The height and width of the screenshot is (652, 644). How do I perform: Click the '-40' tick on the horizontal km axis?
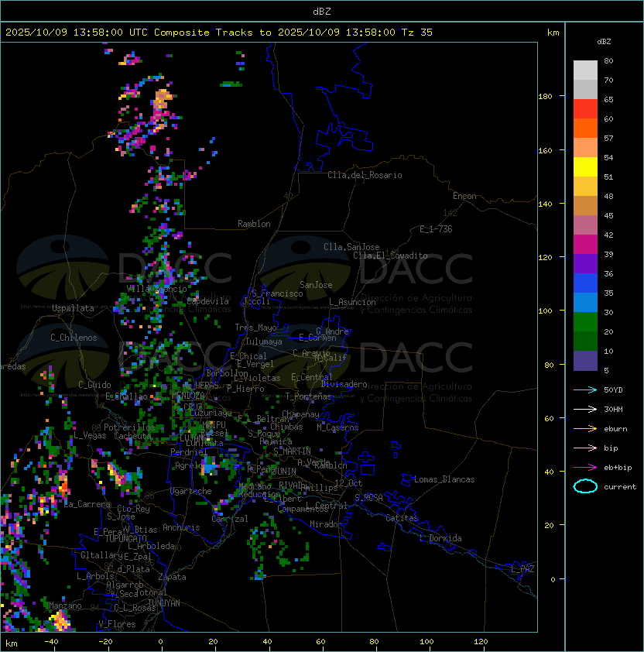(51, 642)
